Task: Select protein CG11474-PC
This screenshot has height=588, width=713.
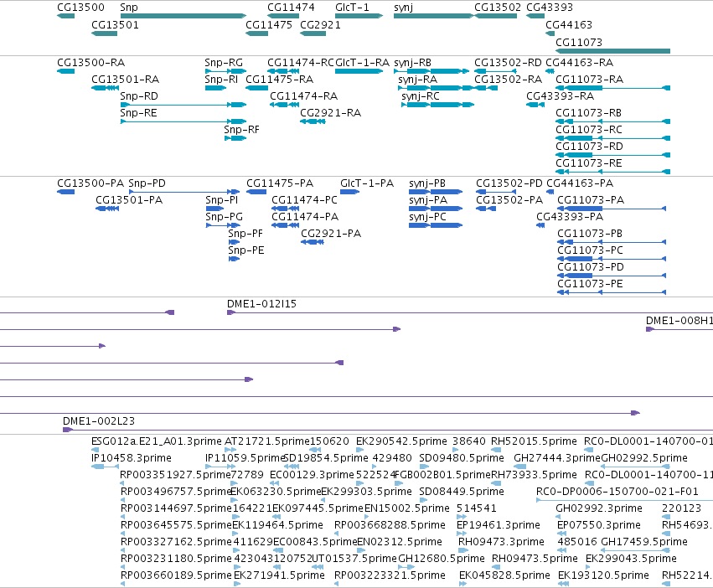Action: 286,209
